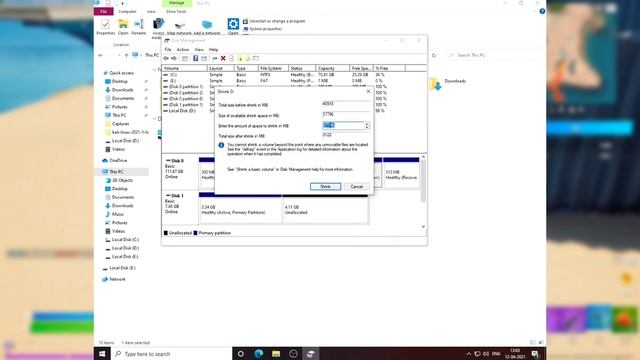
Task: Click Access media icon in ribbon
Action: pos(158,24)
